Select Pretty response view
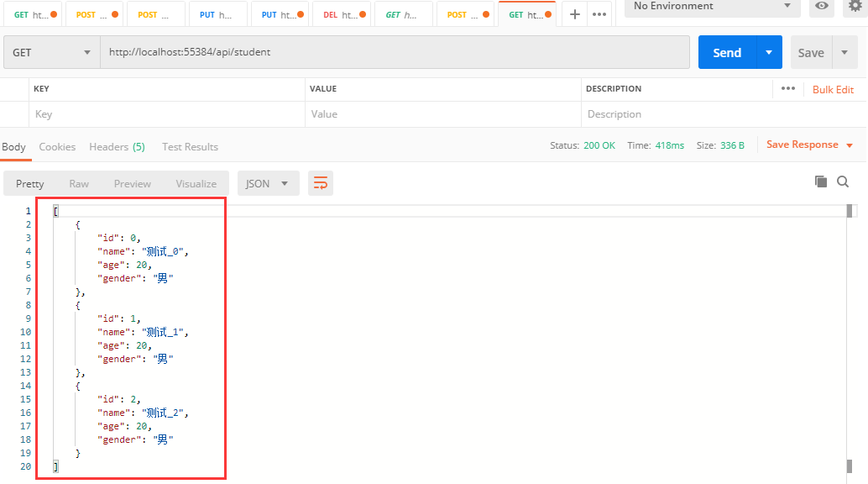Viewport: 868px width, 484px height. 30,183
